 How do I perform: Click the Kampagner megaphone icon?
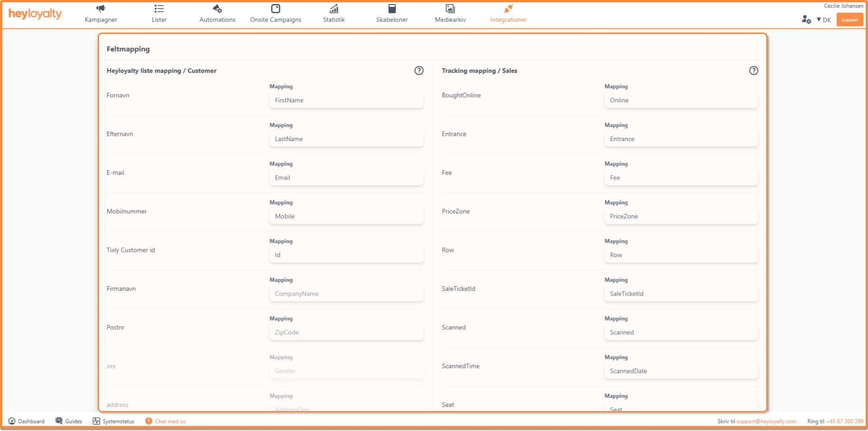(x=101, y=9)
